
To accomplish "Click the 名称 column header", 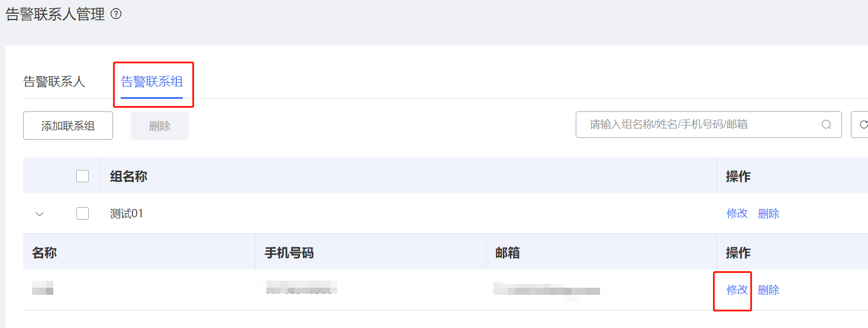I will 44,253.
